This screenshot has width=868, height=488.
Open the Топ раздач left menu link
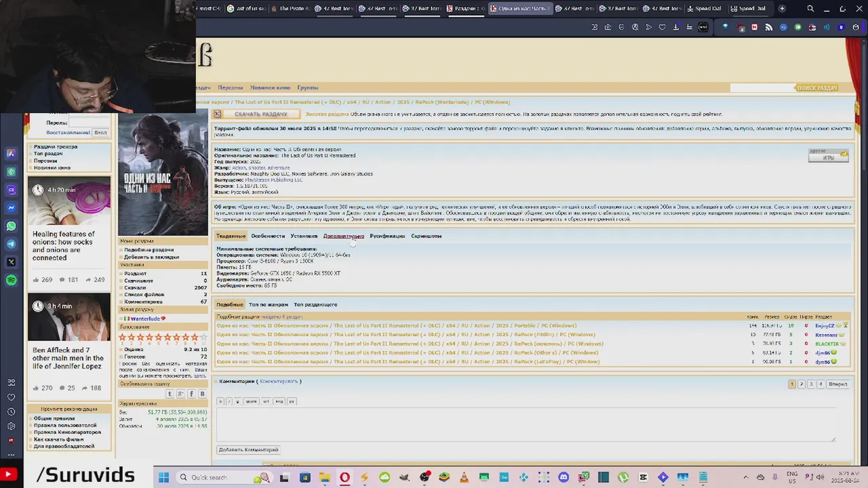click(x=48, y=154)
